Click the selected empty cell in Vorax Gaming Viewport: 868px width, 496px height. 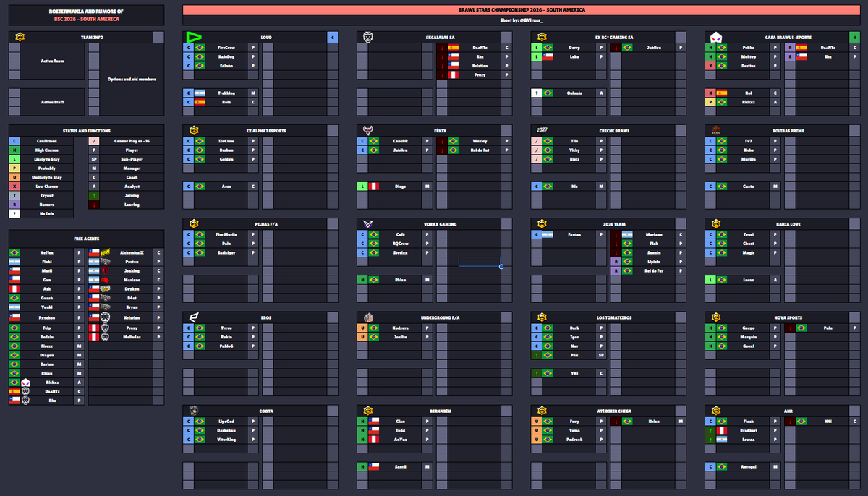[479, 262]
